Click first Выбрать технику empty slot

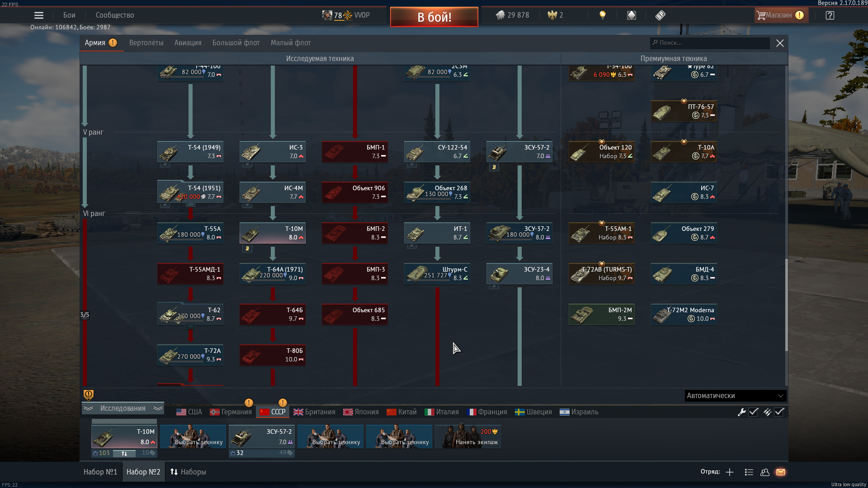click(193, 436)
